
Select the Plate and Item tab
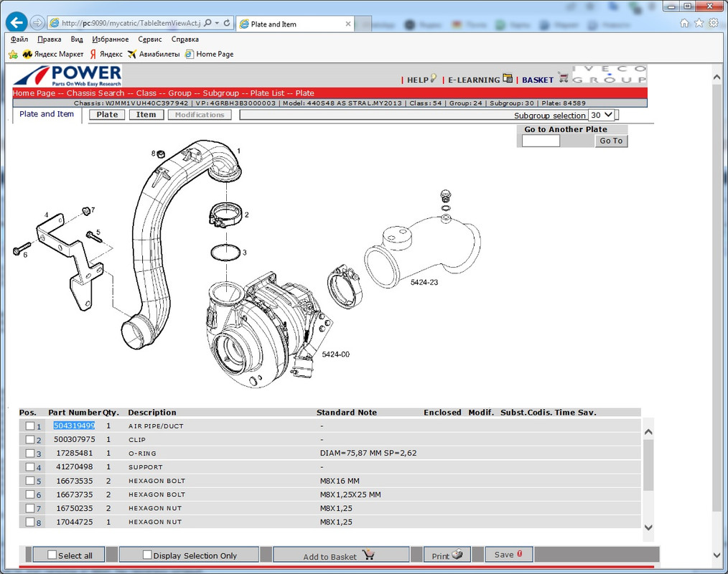coord(47,114)
